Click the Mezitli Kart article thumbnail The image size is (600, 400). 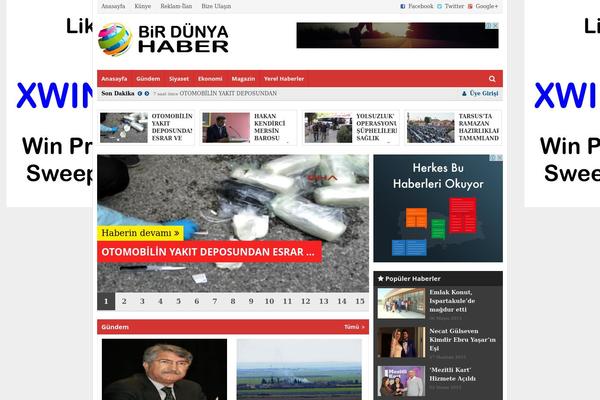(401, 381)
